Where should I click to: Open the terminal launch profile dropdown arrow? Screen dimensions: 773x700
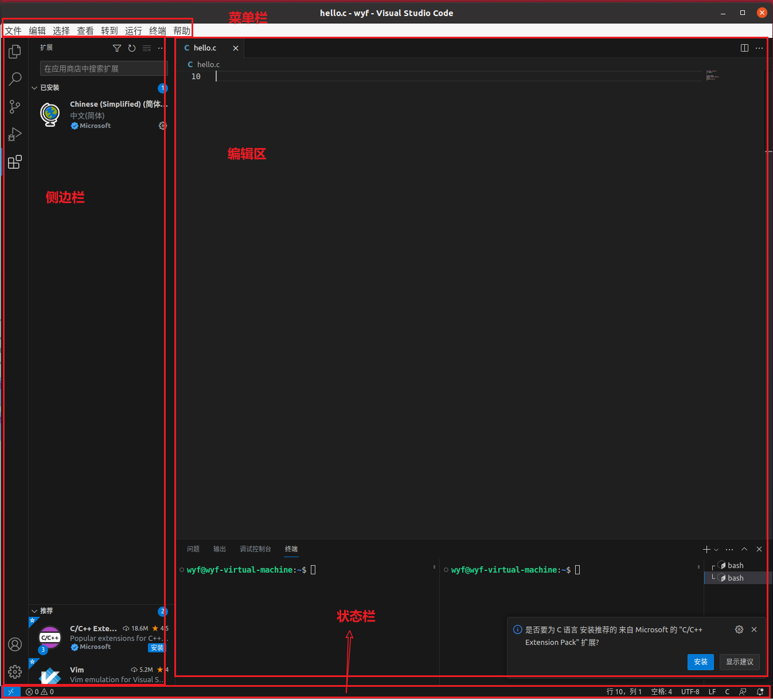(716, 550)
